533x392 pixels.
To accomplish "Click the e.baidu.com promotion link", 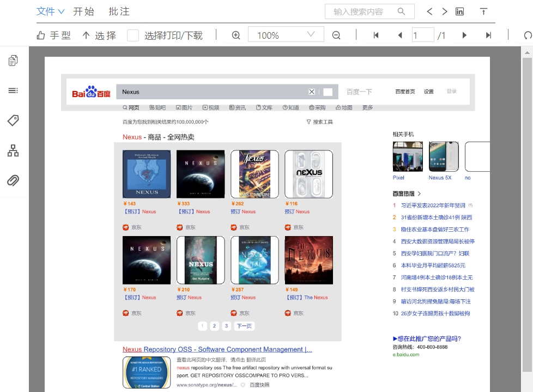I will tap(406, 354).
